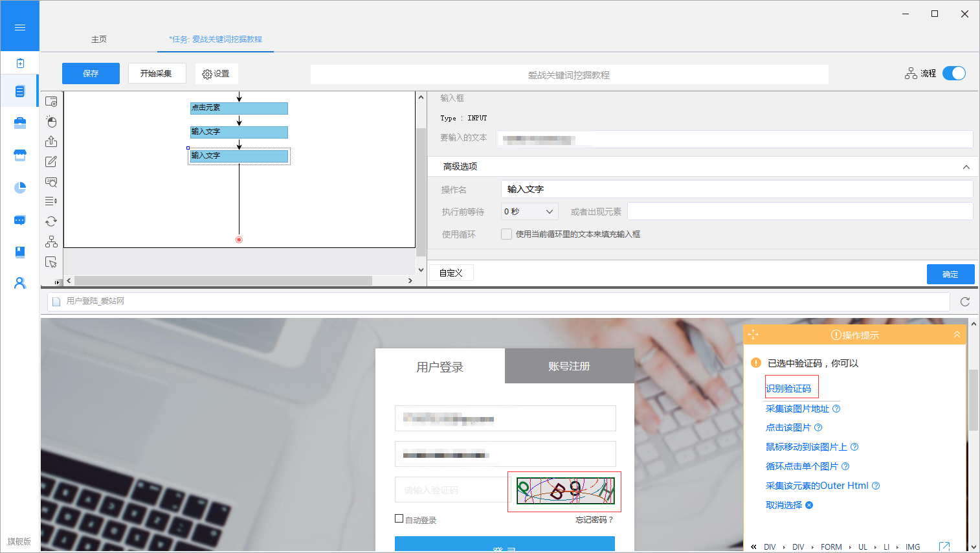This screenshot has height=553, width=980.
Task: Open the 设置 settings button
Action: pyautogui.click(x=216, y=74)
